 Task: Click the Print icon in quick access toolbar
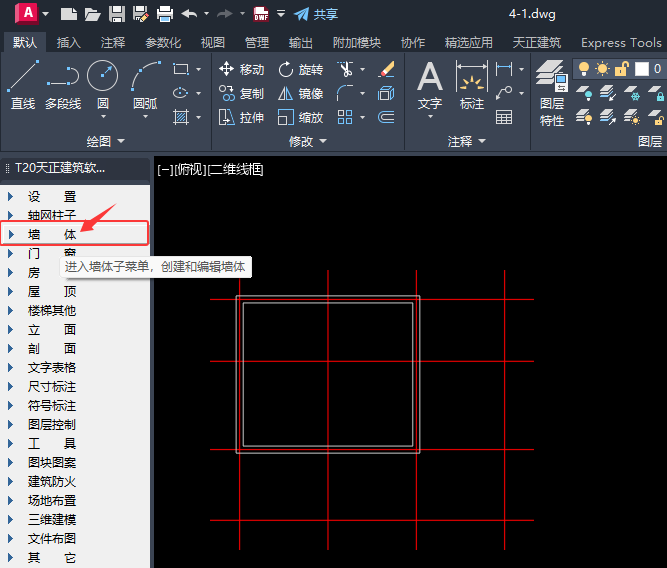pos(165,14)
